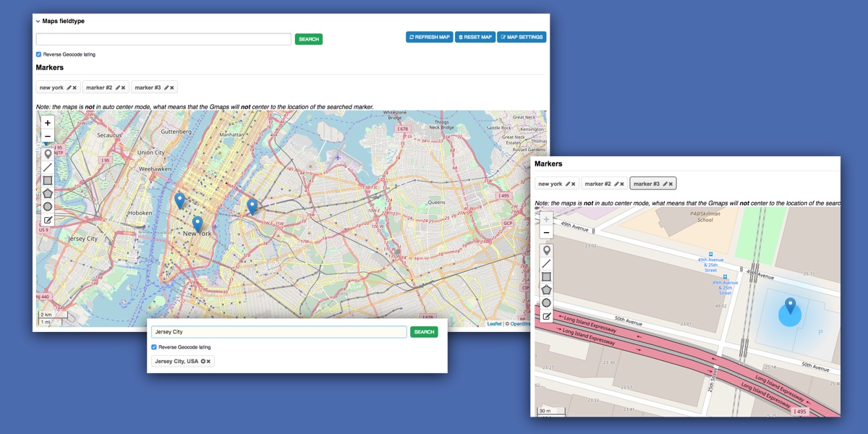
Task: Select the draw marker tool on street-level map
Action: (547, 250)
